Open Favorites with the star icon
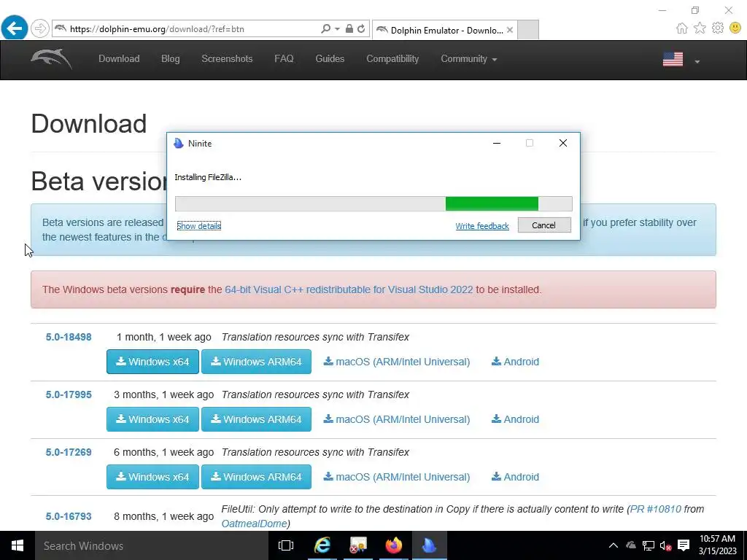This screenshot has width=747, height=560. click(700, 28)
